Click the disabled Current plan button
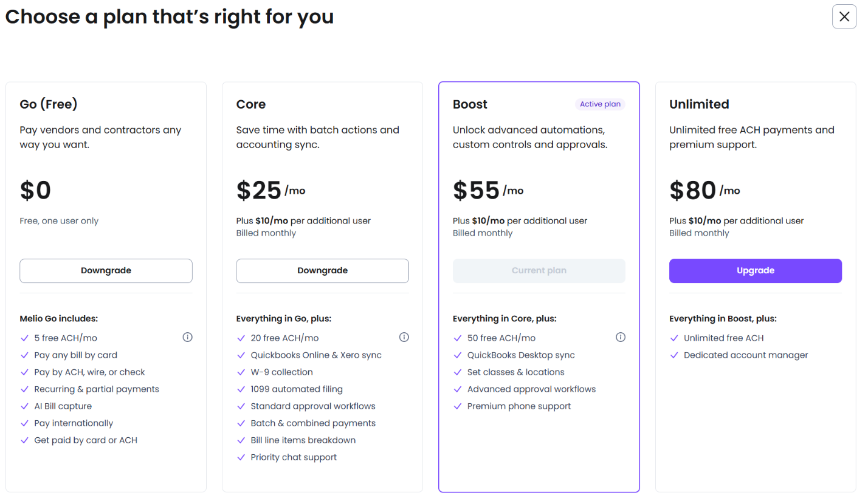Image resolution: width=868 pixels, height=501 pixels. tap(539, 271)
